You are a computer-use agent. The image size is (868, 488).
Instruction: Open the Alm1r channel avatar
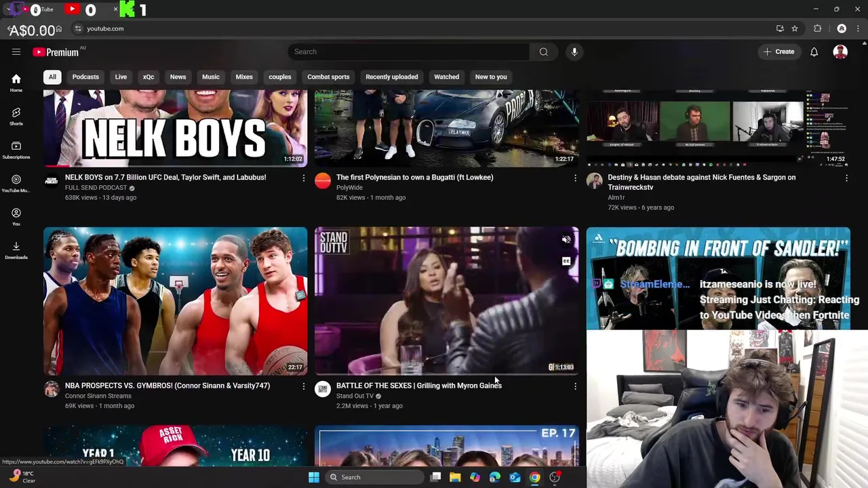(x=595, y=180)
